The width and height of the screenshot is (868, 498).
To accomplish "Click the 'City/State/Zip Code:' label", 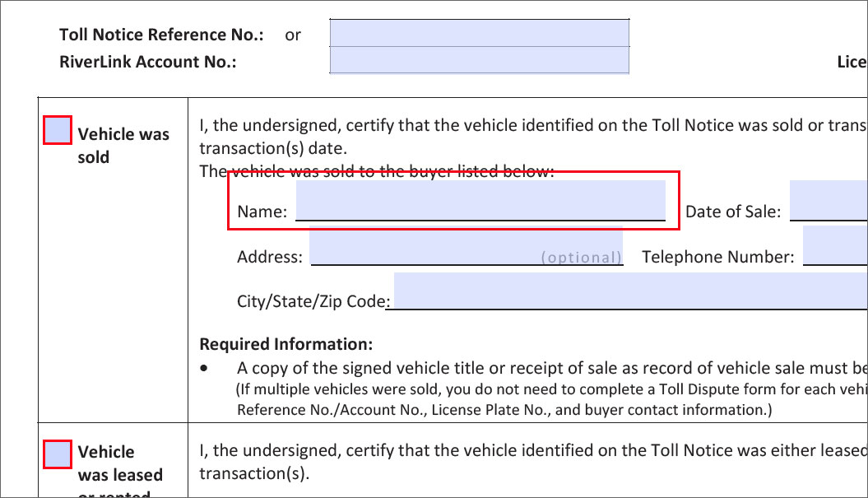I will coord(313,301).
